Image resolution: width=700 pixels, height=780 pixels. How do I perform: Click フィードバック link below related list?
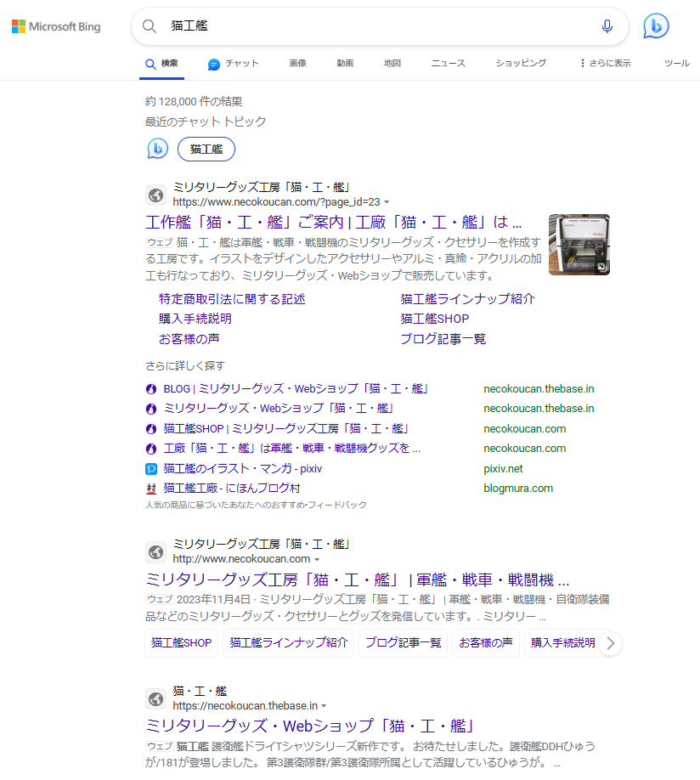pos(337,505)
